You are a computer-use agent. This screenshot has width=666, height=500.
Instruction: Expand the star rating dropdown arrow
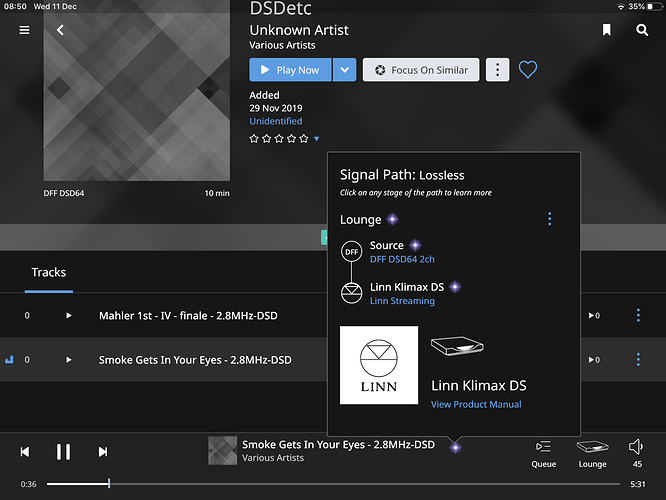[x=316, y=138]
